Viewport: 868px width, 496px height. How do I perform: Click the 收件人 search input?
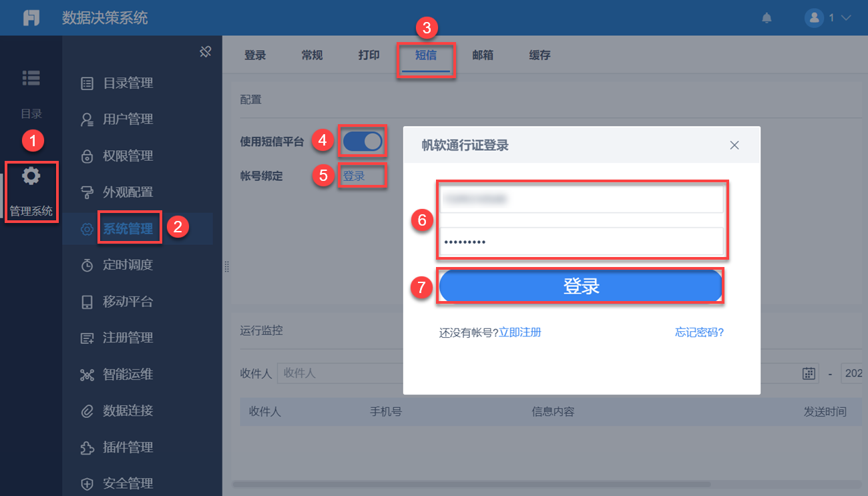point(340,373)
